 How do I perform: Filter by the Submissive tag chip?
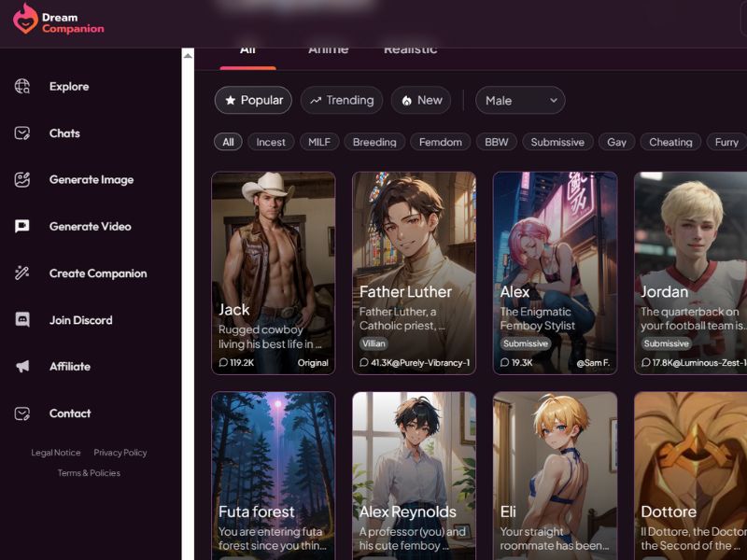coord(557,142)
